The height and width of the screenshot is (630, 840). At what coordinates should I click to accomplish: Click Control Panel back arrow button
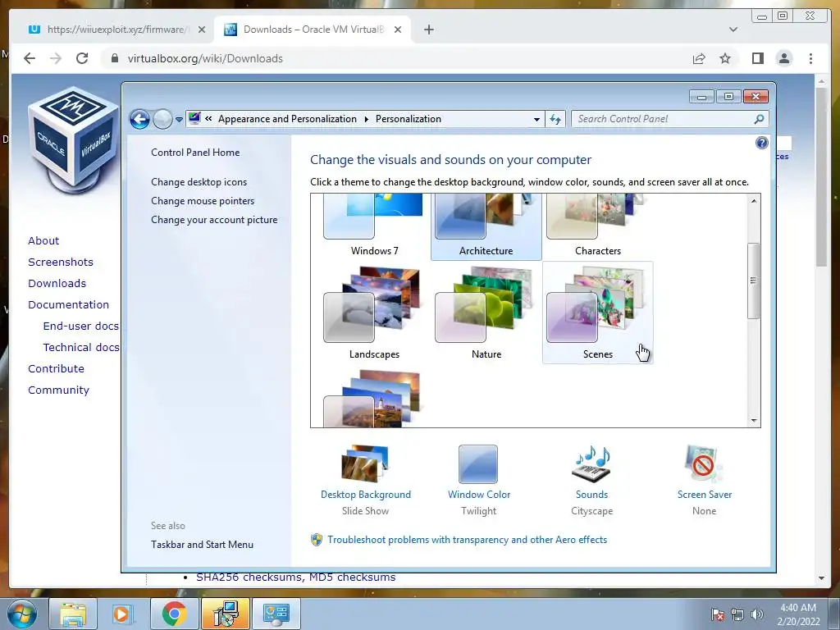click(x=139, y=119)
